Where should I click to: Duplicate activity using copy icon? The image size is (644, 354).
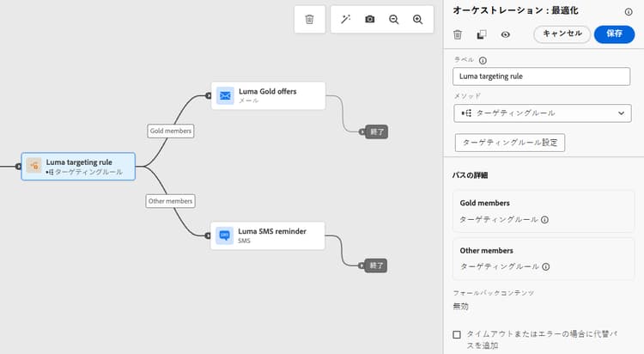click(482, 34)
